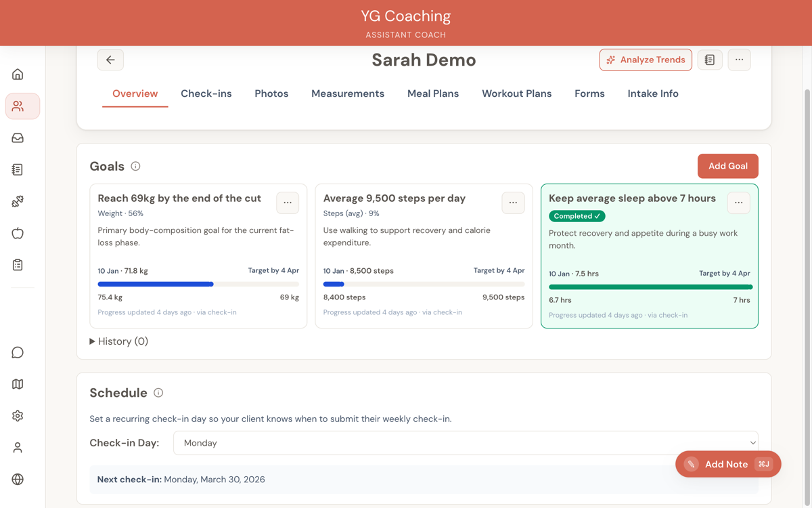Viewport: 812px width, 508px height.
Task: Open nutrition via the apple sidebar icon
Action: (x=18, y=233)
